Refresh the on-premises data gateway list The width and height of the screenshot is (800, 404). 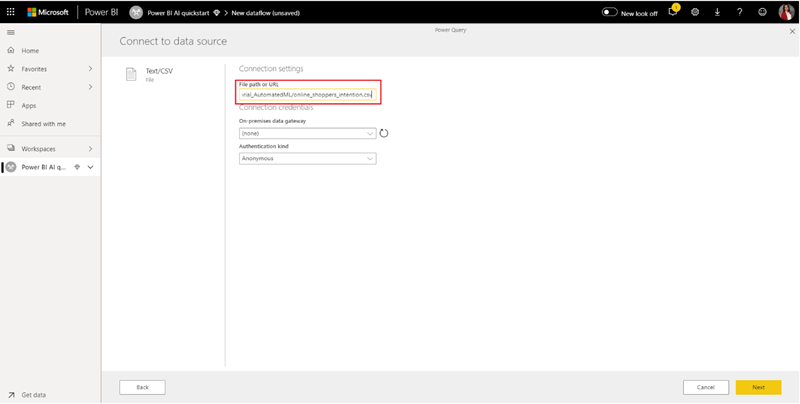384,133
